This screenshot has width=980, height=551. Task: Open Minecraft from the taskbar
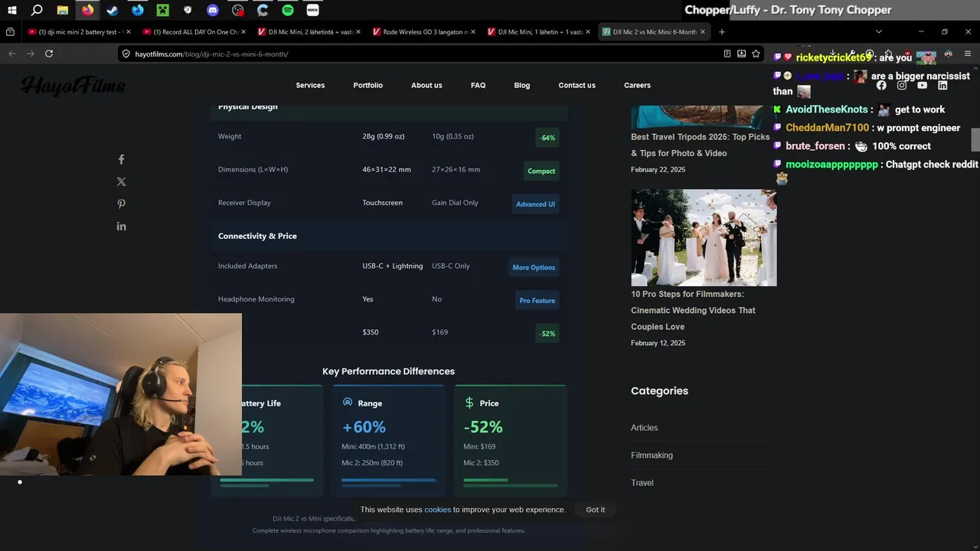pos(163,10)
